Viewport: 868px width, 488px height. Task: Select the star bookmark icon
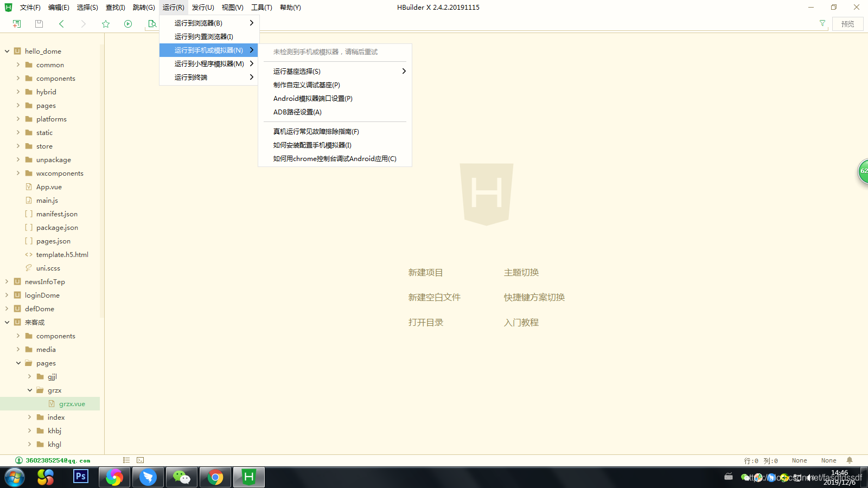(x=105, y=23)
